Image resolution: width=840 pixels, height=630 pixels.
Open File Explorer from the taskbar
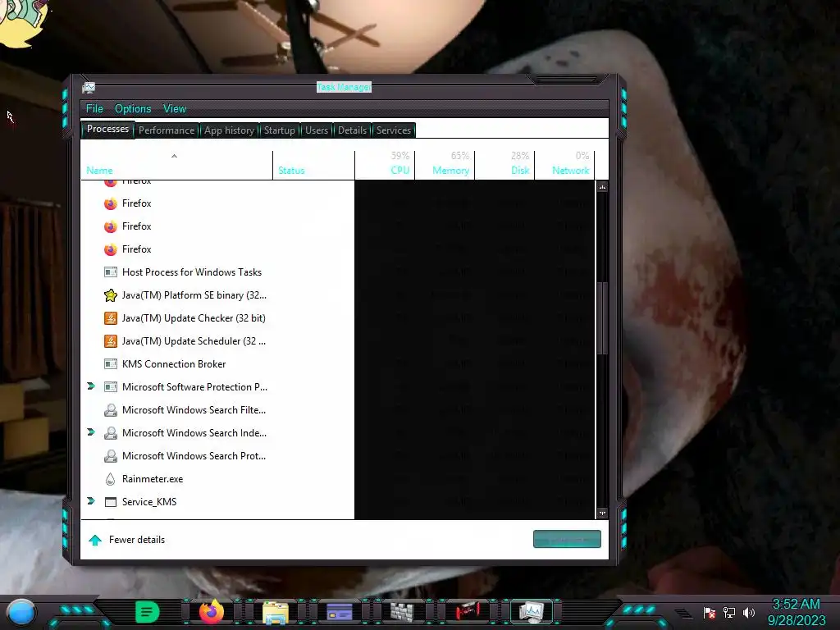(276, 612)
